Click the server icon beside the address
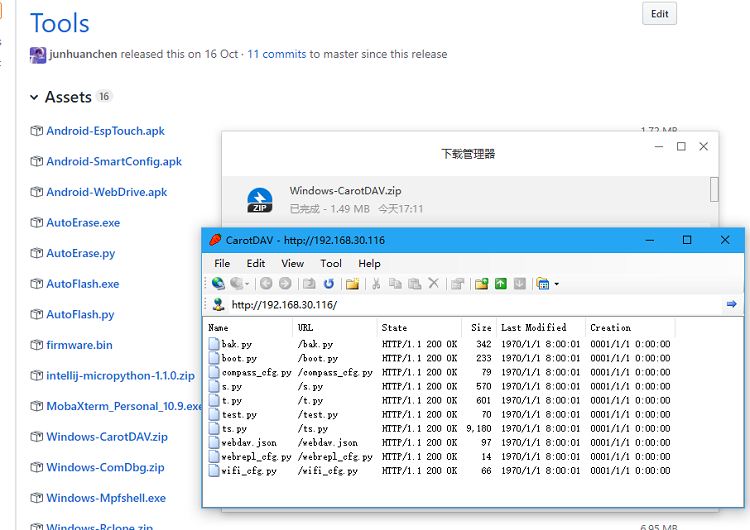This screenshot has width=750, height=530. pyautogui.click(x=219, y=304)
